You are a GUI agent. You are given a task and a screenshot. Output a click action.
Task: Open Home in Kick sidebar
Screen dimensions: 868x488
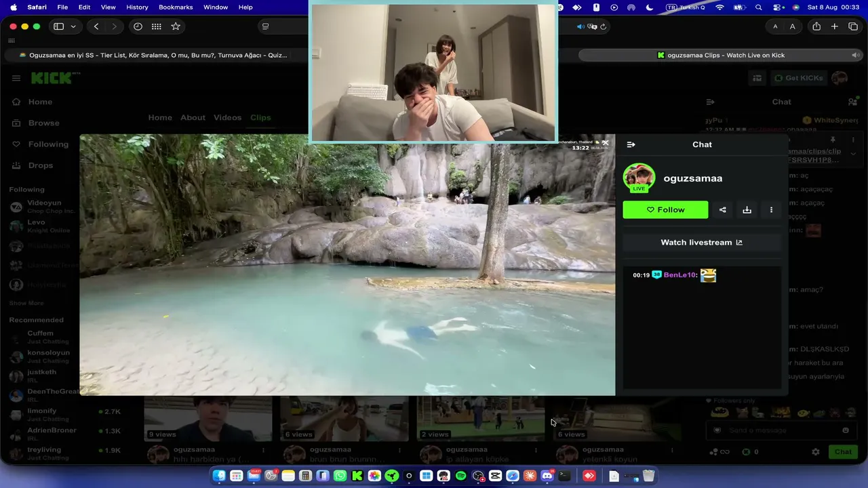pos(40,102)
